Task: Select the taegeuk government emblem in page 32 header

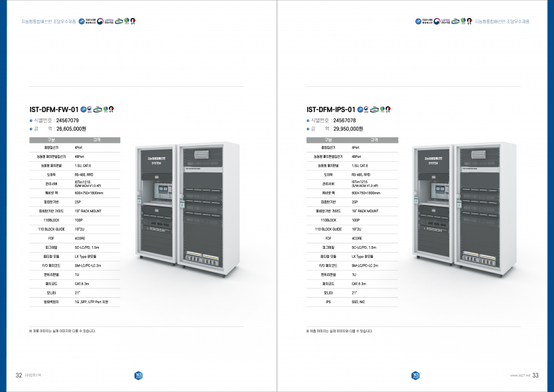Action: pyautogui.click(x=100, y=21)
